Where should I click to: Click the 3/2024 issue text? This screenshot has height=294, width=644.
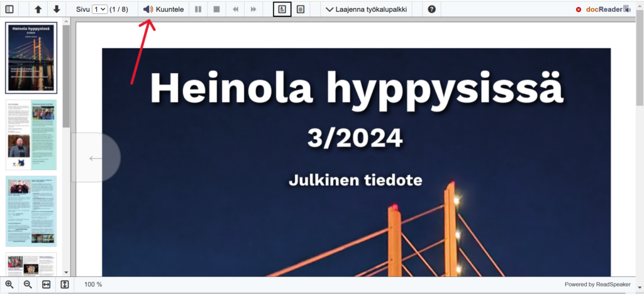tap(355, 138)
